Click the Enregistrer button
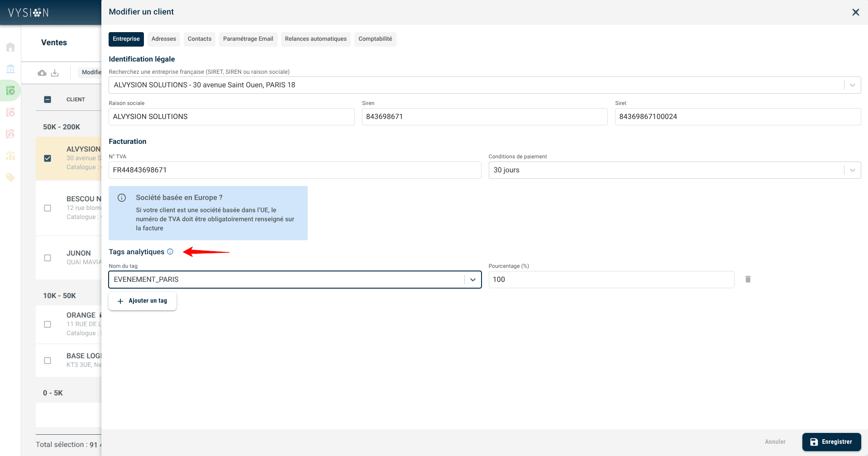The width and height of the screenshot is (868, 456). click(831, 442)
